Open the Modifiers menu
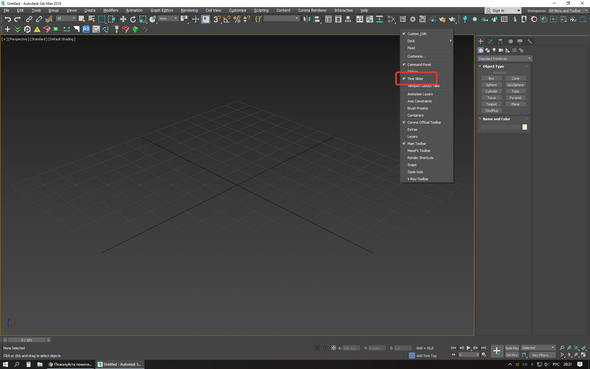 coord(111,11)
